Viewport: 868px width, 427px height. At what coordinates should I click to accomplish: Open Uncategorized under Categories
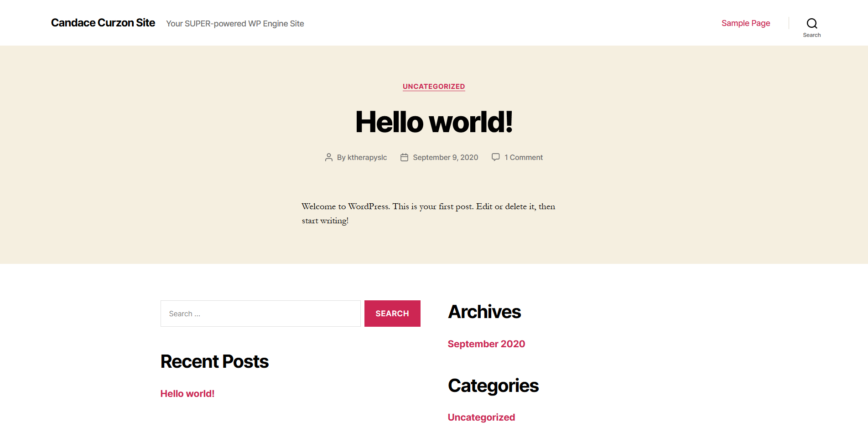pyautogui.click(x=481, y=417)
